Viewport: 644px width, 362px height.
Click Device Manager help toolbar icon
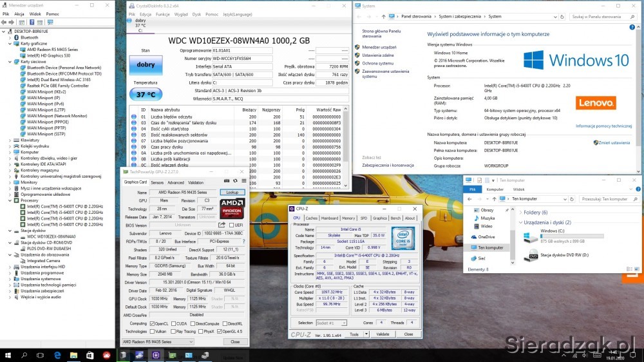tap(32, 22)
